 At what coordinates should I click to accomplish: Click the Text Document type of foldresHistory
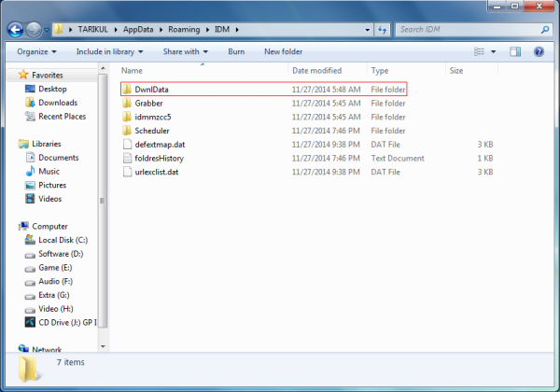tap(398, 158)
